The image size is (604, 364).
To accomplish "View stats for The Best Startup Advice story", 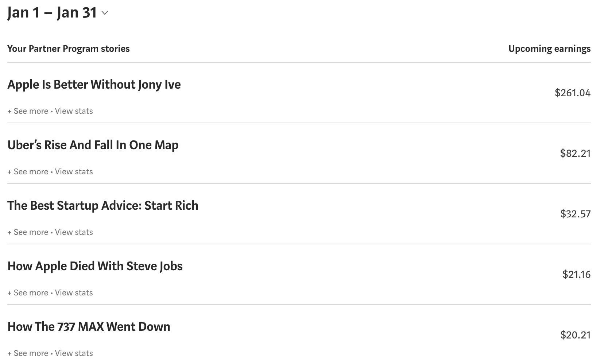I will tap(74, 232).
